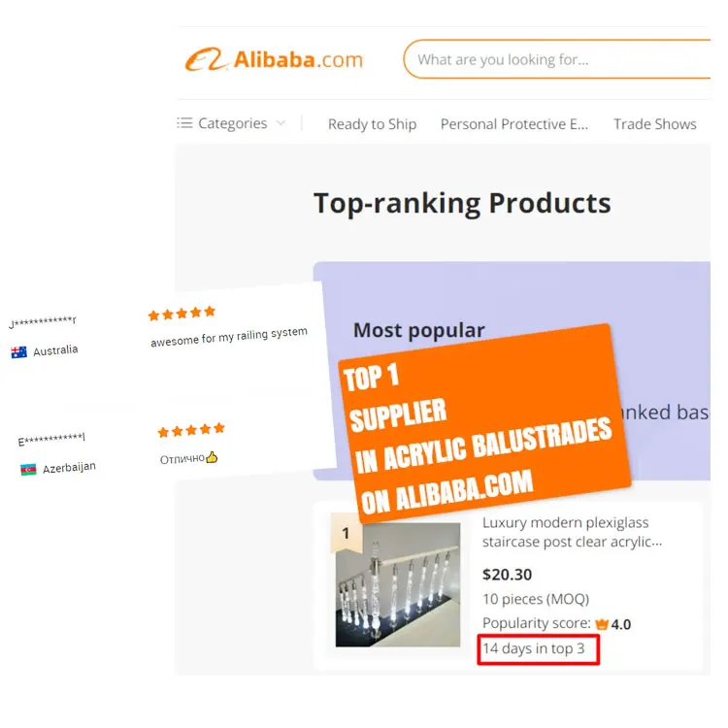Go to the Trade Shows page

(654, 124)
